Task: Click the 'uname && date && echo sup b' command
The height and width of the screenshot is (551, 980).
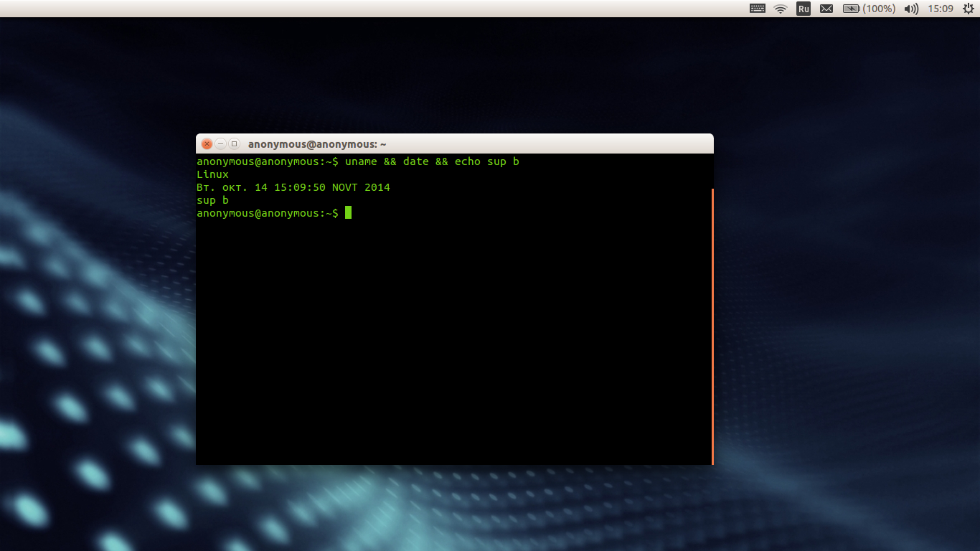Action: click(x=432, y=161)
